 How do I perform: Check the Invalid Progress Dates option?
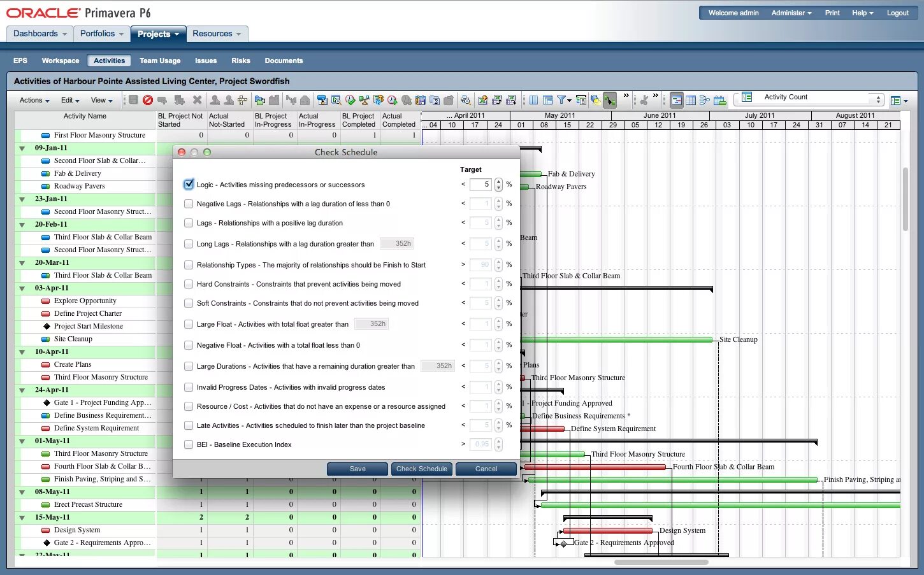pos(189,387)
